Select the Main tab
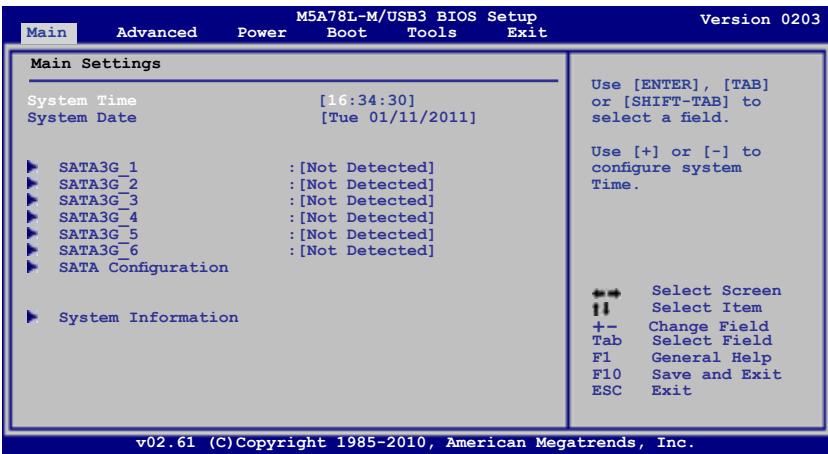The height and width of the screenshot is (454, 828). (x=47, y=33)
